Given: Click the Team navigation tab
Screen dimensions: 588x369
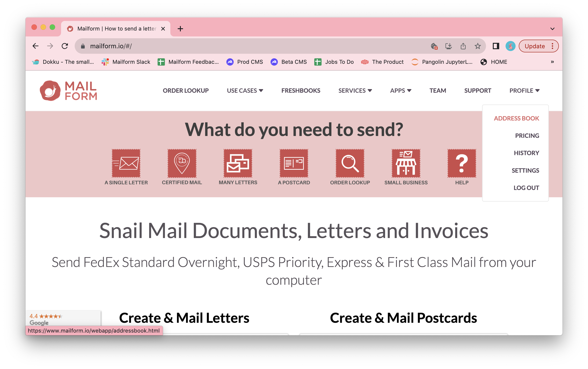Looking at the screenshot, I should 438,90.
